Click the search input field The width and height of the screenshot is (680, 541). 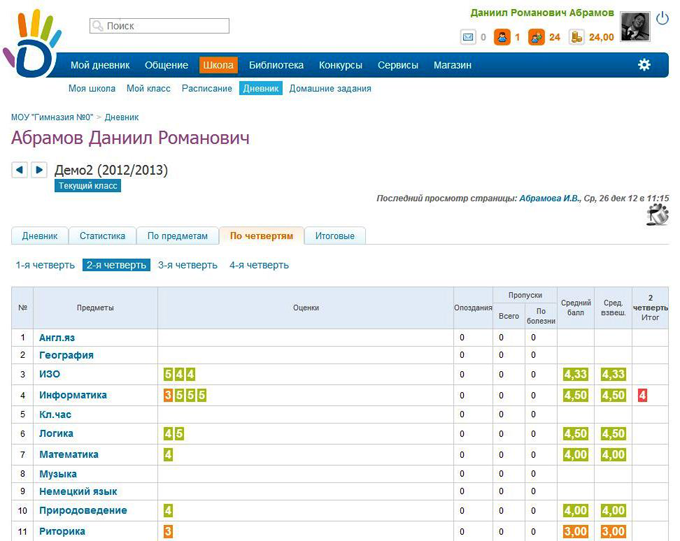click(x=159, y=26)
